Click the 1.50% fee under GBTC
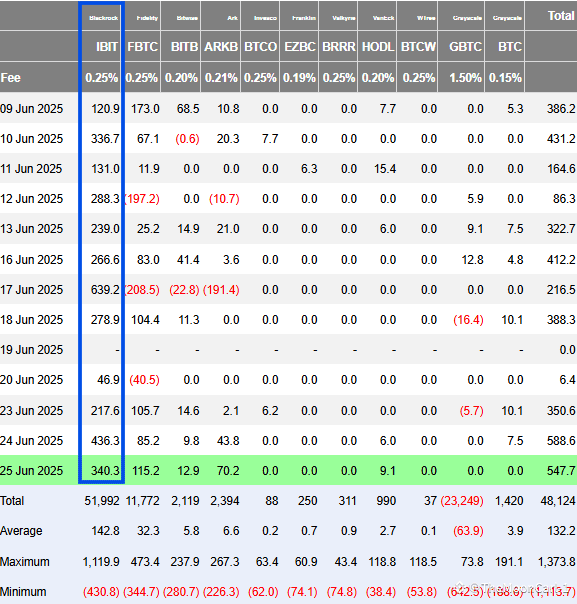 tap(465, 78)
